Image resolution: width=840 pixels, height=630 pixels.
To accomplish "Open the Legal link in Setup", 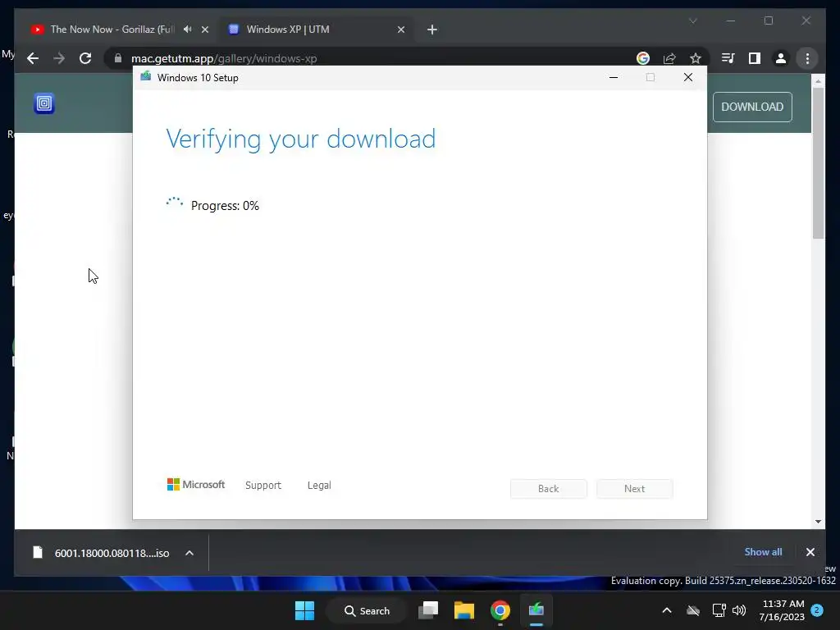I will (x=319, y=486).
